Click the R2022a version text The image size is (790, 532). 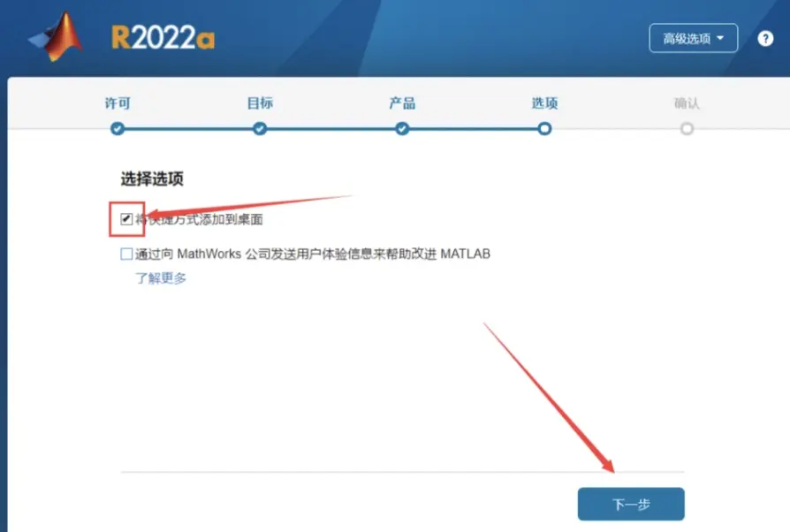tap(163, 38)
